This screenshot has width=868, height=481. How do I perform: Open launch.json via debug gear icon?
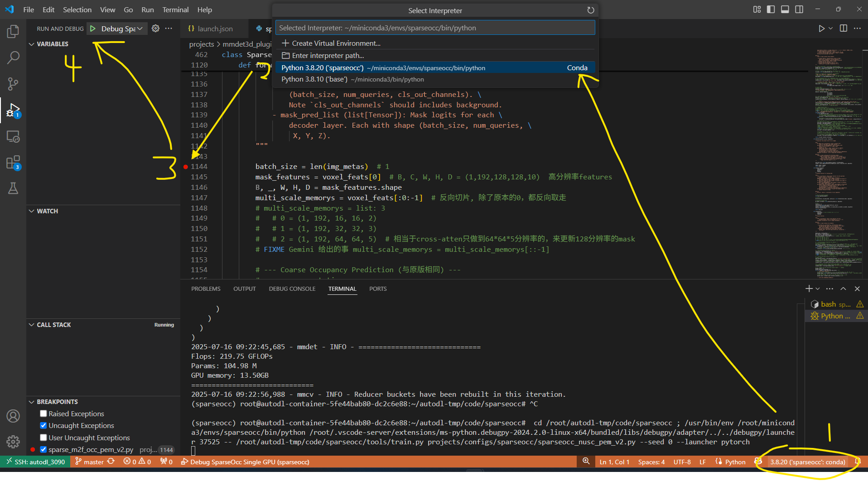(155, 28)
